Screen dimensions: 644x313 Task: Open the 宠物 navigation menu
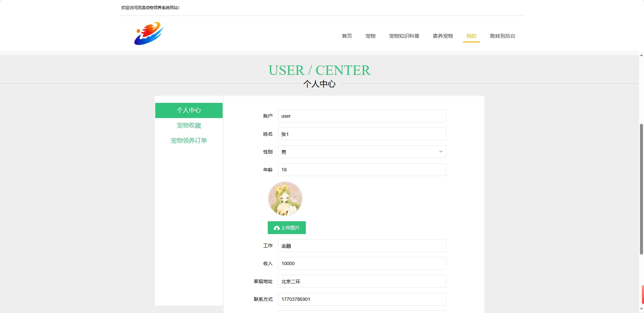coord(370,36)
